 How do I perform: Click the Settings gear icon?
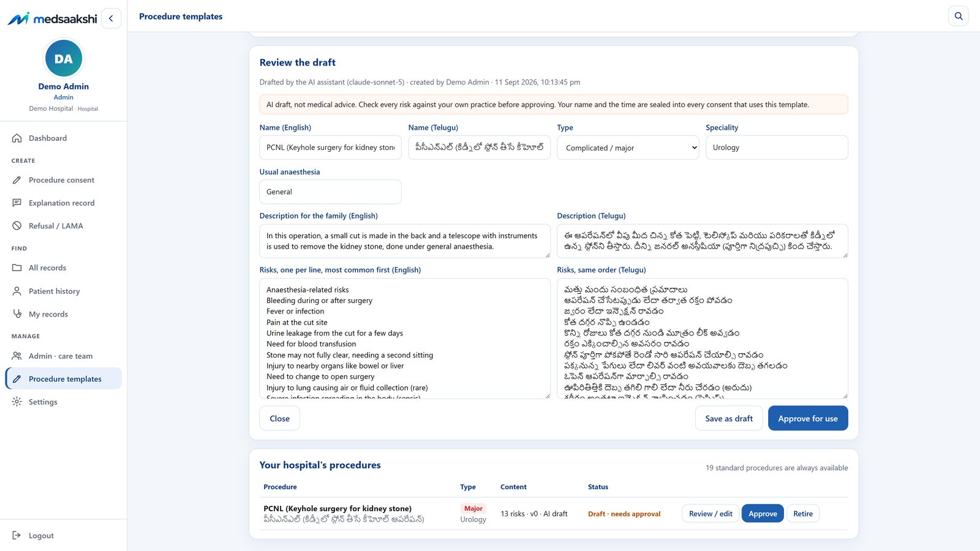(x=17, y=402)
